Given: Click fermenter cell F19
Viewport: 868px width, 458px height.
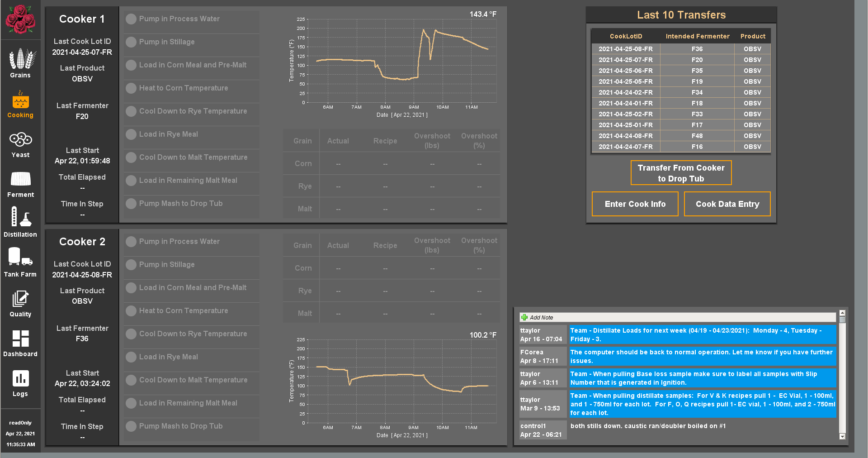Looking at the screenshot, I should click(697, 81).
